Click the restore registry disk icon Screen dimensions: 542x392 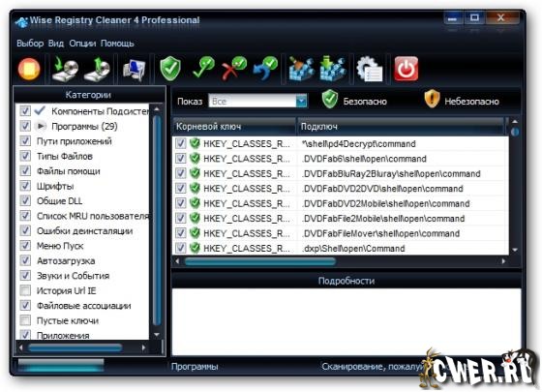[97, 70]
